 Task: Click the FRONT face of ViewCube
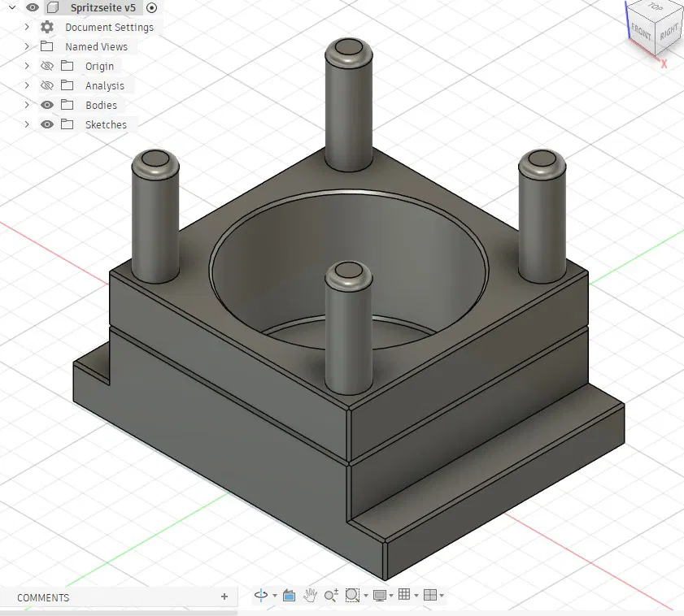[x=641, y=33]
